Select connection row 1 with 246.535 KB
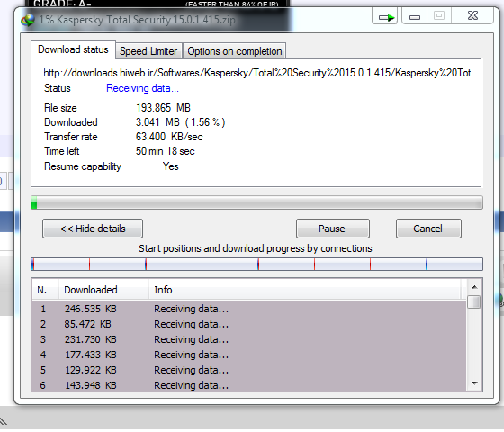Viewport: 504px width, 432px height. [248, 309]
